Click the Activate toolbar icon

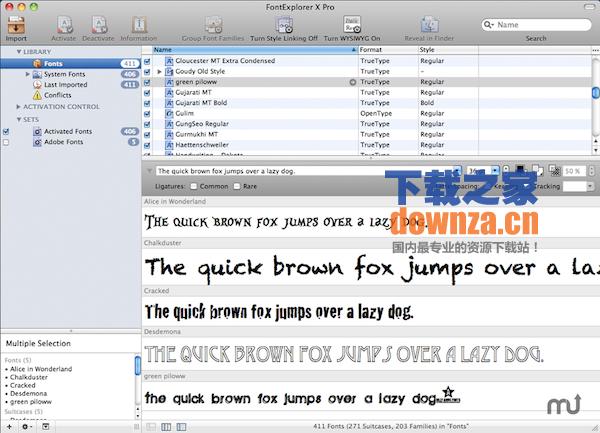point(64,25)
